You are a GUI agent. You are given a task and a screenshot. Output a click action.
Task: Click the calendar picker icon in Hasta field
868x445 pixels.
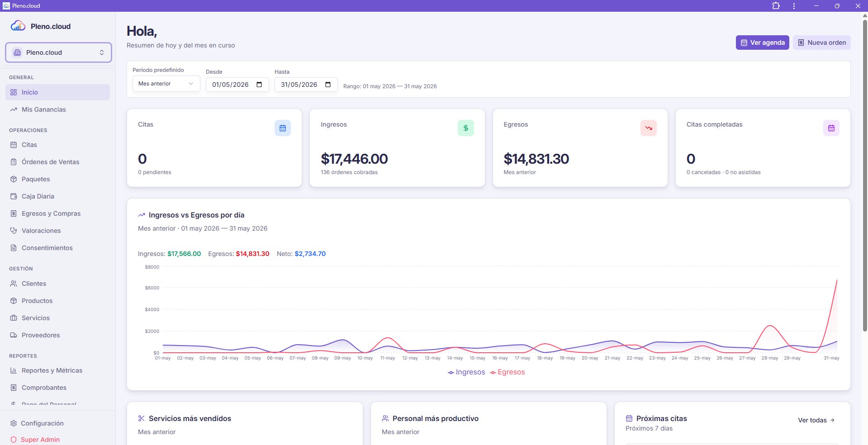328,85
